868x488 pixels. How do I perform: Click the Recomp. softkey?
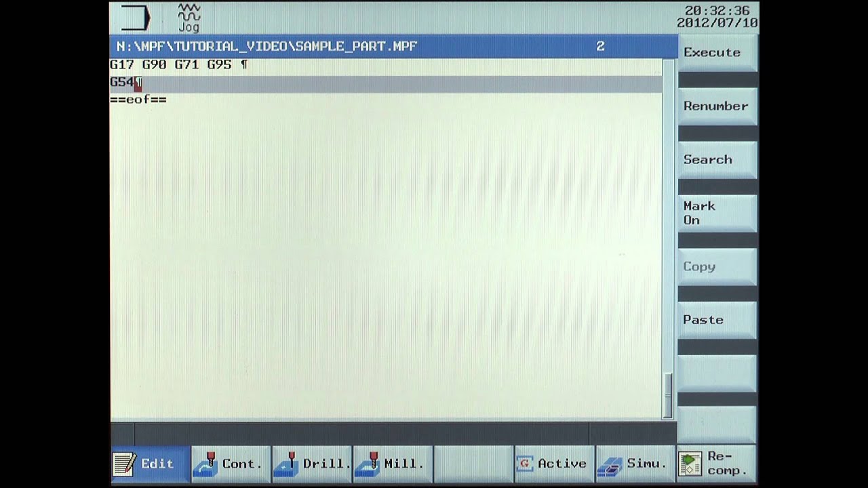tap(717, 464)
